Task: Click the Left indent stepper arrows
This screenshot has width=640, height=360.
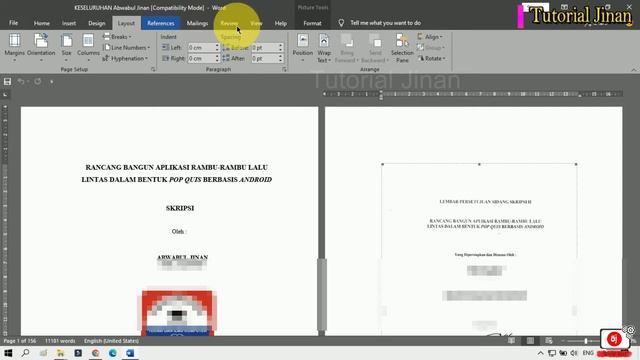Action: 217,48
